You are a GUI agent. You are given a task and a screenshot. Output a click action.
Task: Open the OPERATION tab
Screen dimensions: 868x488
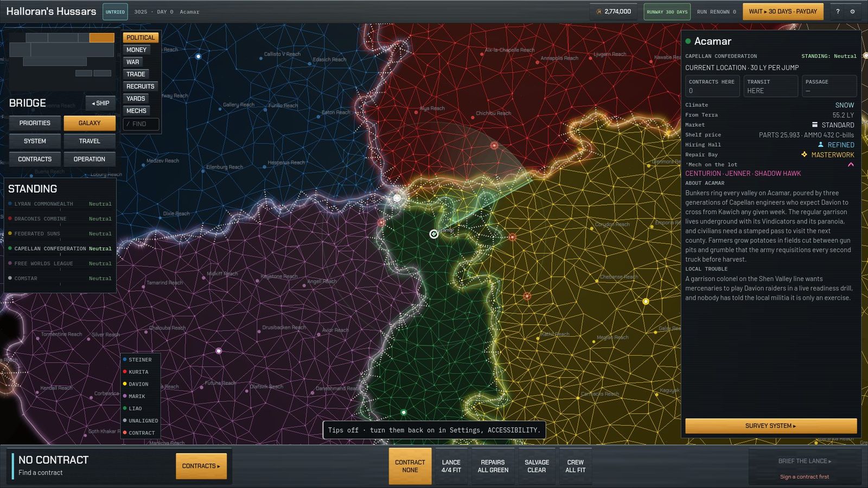point(90,159)
